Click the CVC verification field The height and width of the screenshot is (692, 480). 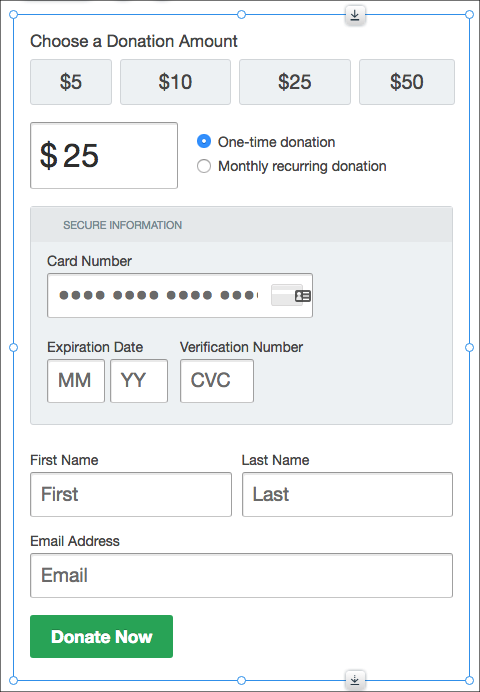(x=217, y=381)
